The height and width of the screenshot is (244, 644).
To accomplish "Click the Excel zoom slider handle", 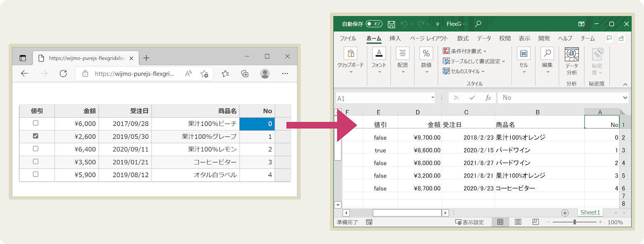I will pyautogui.click(x=575, y=222).
